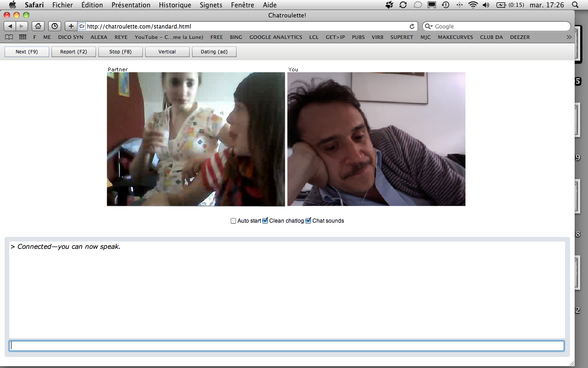The width and height of the screenshot is (588, 368).
Task: Open the Safari menu
Action: (34, 5)
